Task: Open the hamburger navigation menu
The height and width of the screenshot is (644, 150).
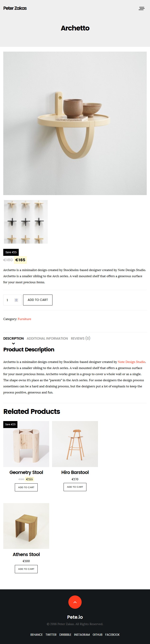Action: pos(142,8)
